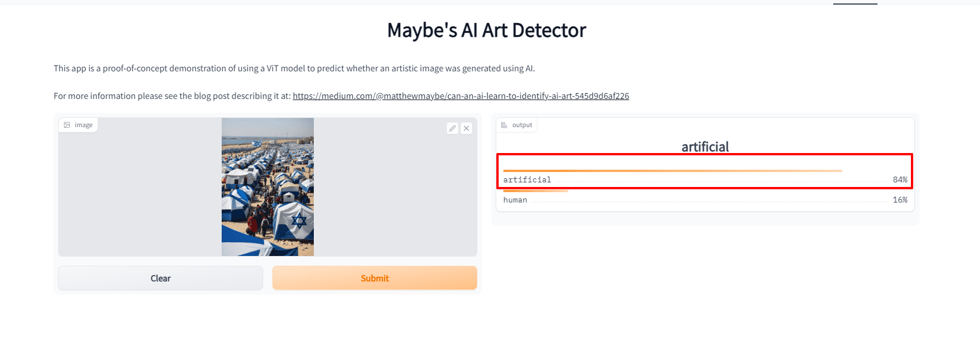Click the human confidence bar
The height and width of the screenshot is (363, 980).
[535, 191]
